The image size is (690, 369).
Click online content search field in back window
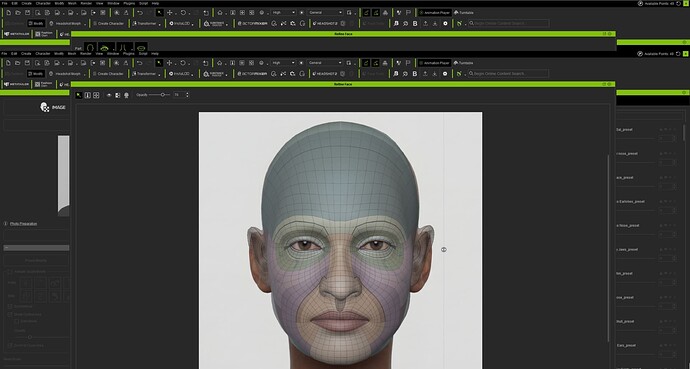click(x=508, y=23)
